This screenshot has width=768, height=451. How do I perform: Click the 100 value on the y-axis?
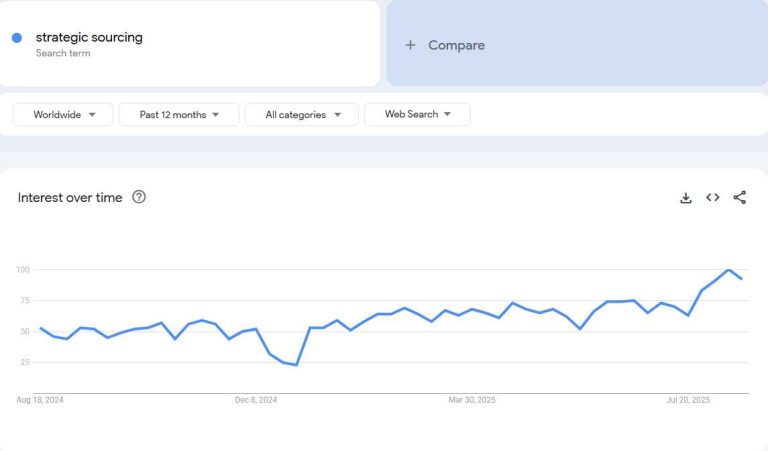[x=23, y=270]
